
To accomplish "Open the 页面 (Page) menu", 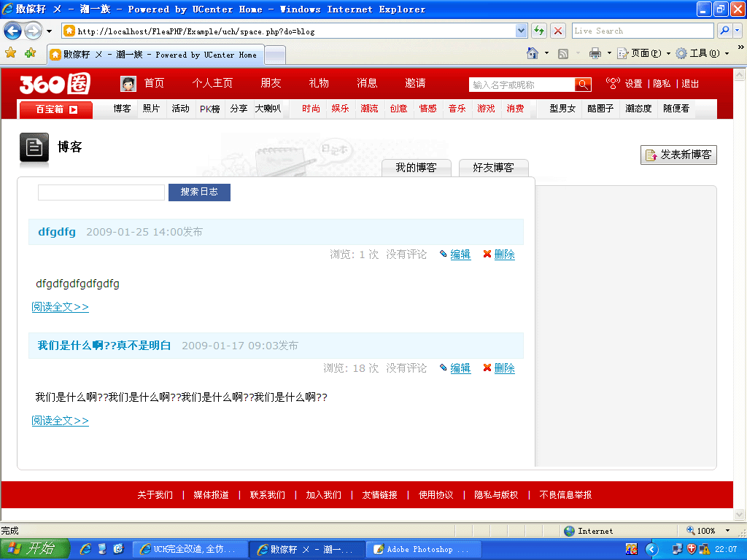I will coord(643,53).
